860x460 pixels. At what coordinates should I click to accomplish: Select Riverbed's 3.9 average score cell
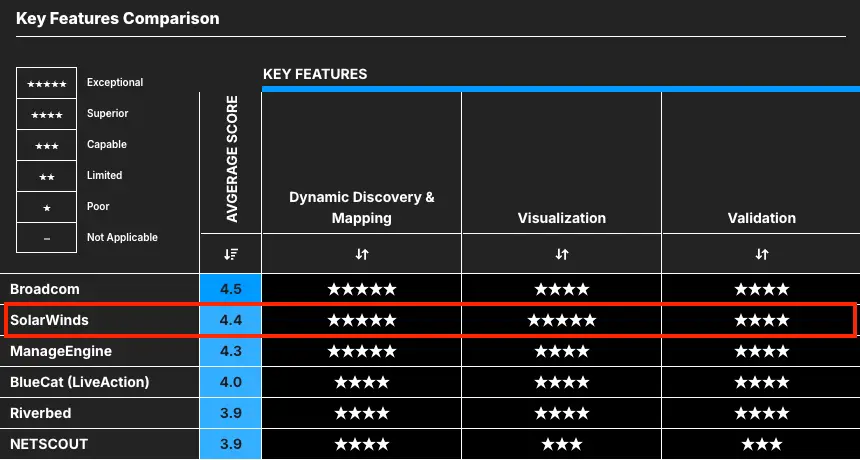[x=231, y=413]
